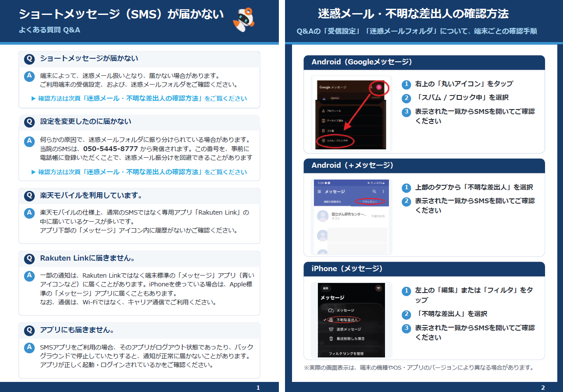Click the instruction 上部のタブから「不明な差出人」を選択
The width and height of the screenshot is (563, 392).
coord(474,187)
